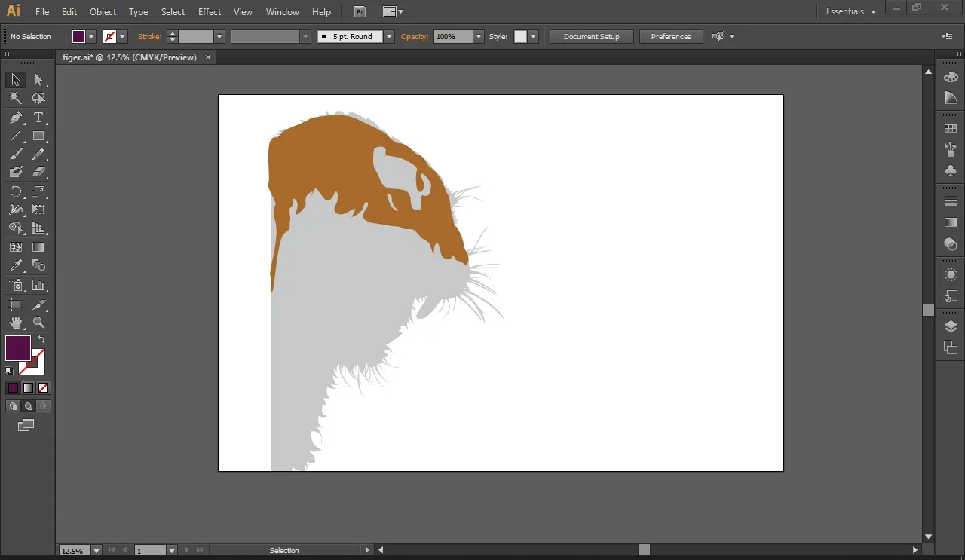Select the Artboard tool
This screenshot has width=965, height=560.
16,304
